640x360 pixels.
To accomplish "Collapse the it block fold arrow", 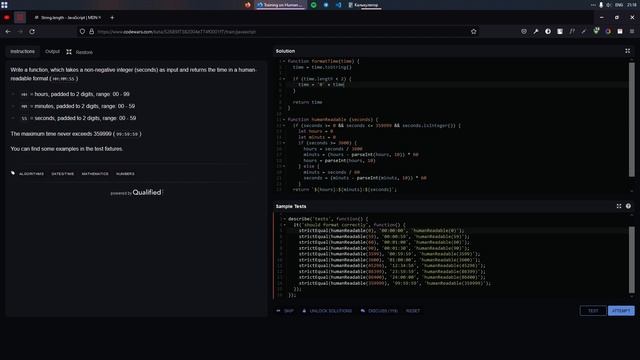I will point(284,224).
